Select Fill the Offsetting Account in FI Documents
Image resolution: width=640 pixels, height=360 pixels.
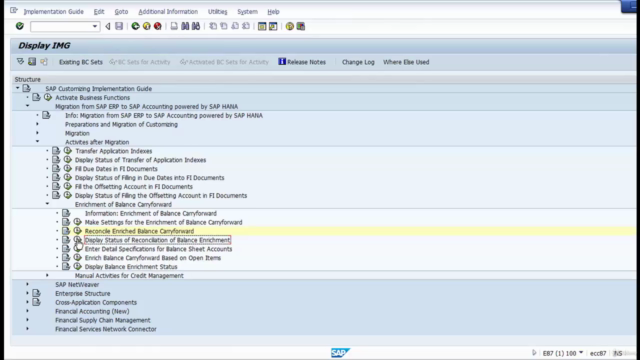click(x=134, y=187)
